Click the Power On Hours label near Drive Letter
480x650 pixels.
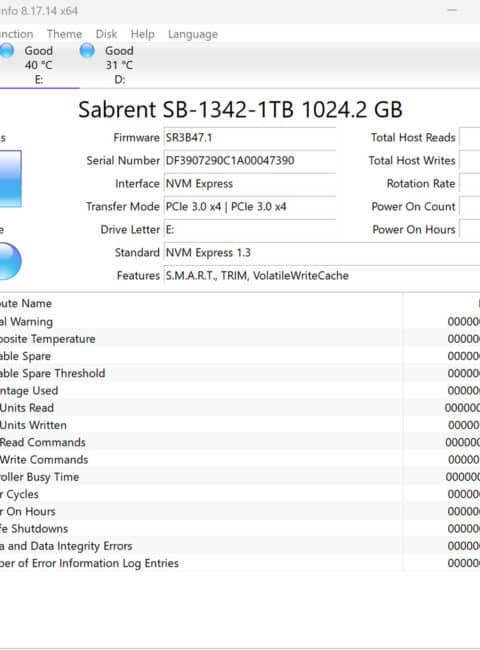pos(414,230)
